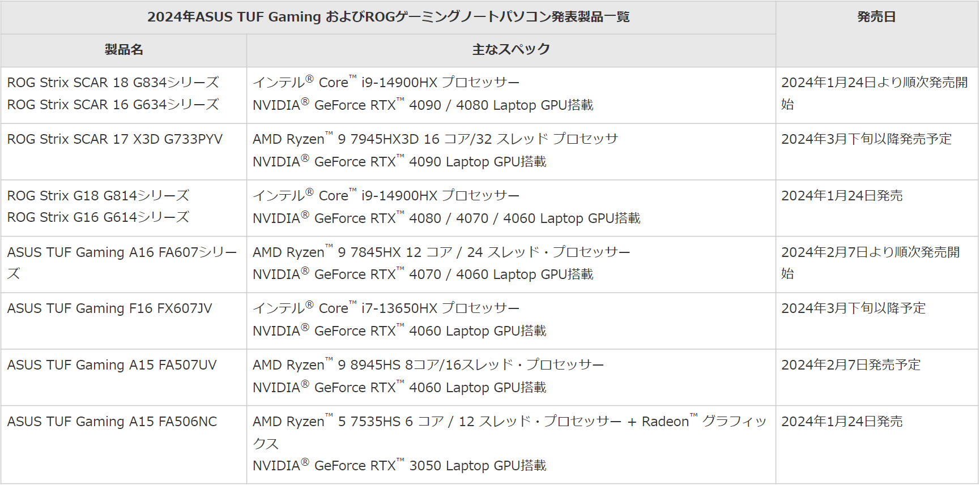Click product name "ROG Strix G16 G614シリーズ"

99,217
